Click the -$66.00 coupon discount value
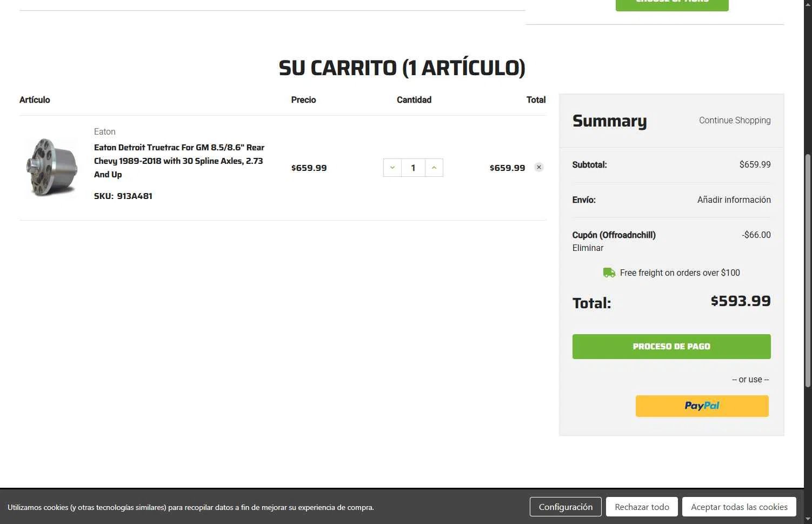The image size is (812, 524). tap(756, 235)
